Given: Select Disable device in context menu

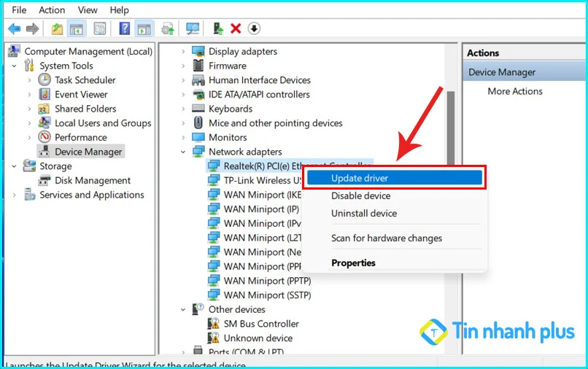Looking at the screenshot, I should pos(360,195).
